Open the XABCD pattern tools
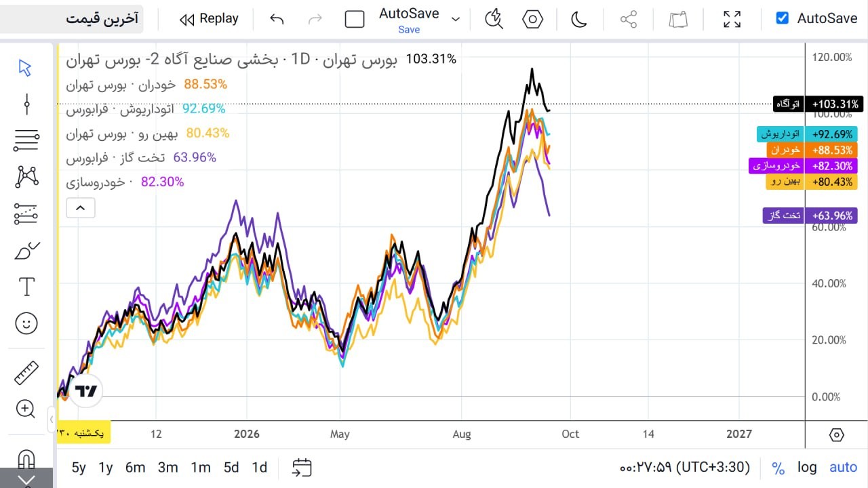Image resolution: width=868 pixels, height=488 pixels. pos(26,177)
